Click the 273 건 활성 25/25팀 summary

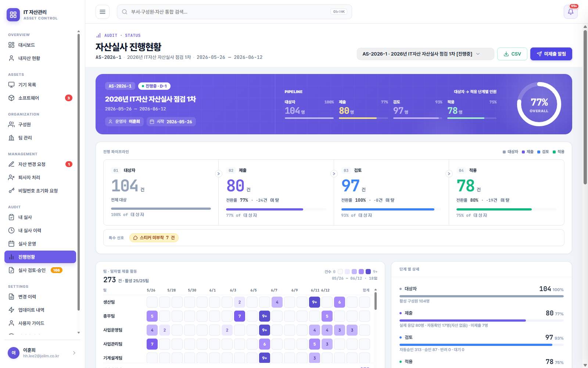(126, 280)
